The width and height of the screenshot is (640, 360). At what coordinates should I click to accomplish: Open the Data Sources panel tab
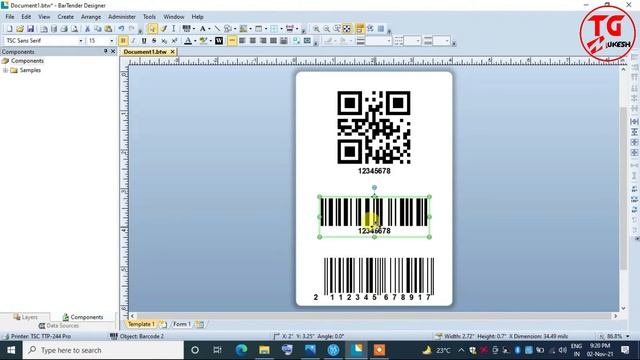click(x=58, y=326)
